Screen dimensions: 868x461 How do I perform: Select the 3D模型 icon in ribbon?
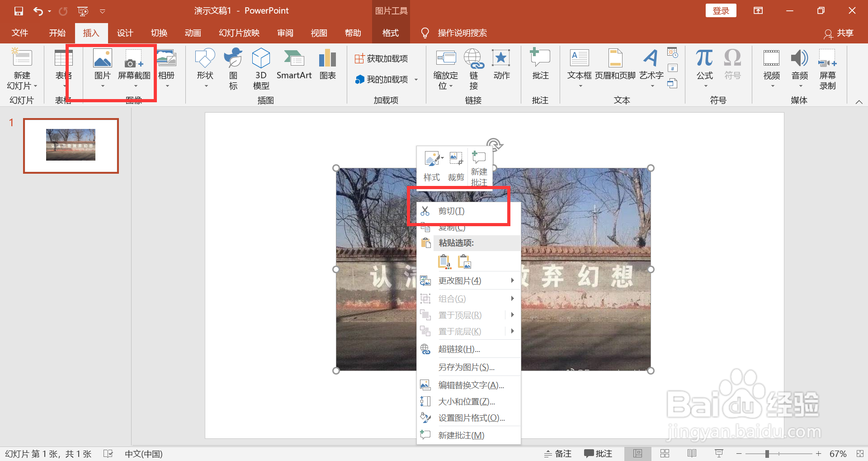[261, 69]
